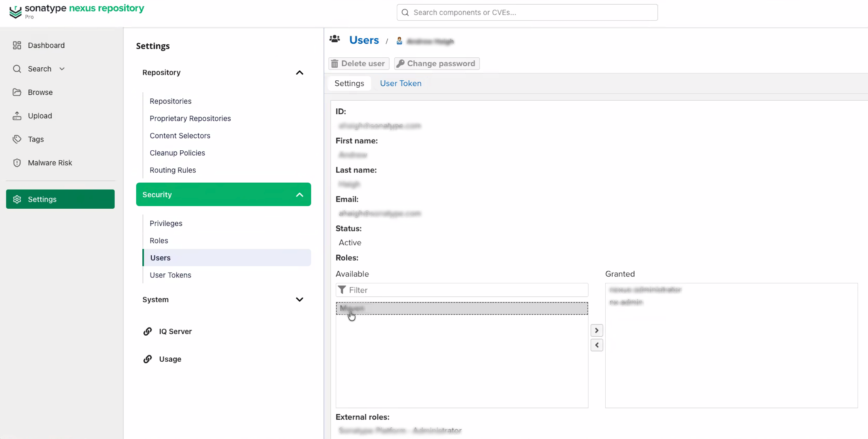The image size is (868, 439).
Task: Click the Security section header
Action: coord(223,195)
